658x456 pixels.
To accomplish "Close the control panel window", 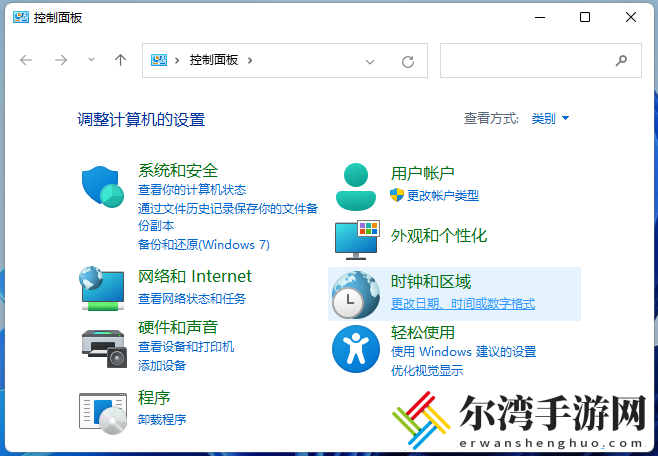I will [x=631, y=17].
